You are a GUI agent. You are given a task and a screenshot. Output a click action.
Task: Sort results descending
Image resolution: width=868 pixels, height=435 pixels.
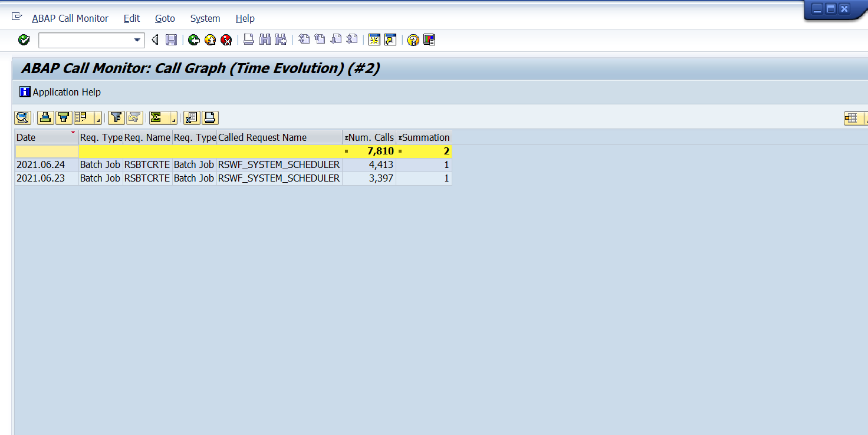click(63, 117)
